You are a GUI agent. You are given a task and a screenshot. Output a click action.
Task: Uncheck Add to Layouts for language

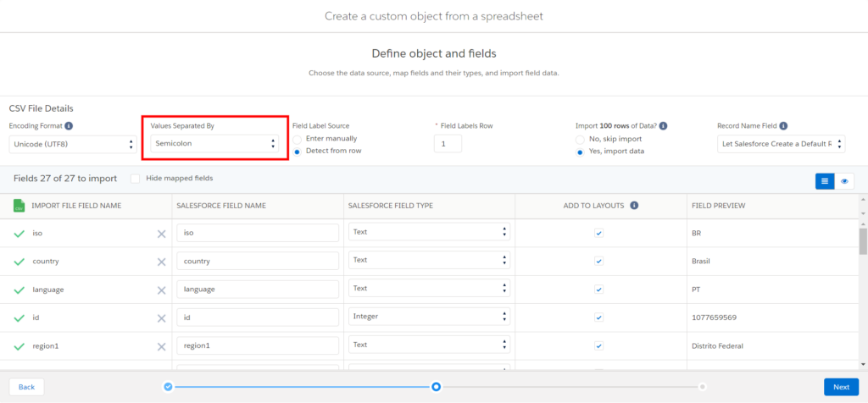tap(598, 289)
